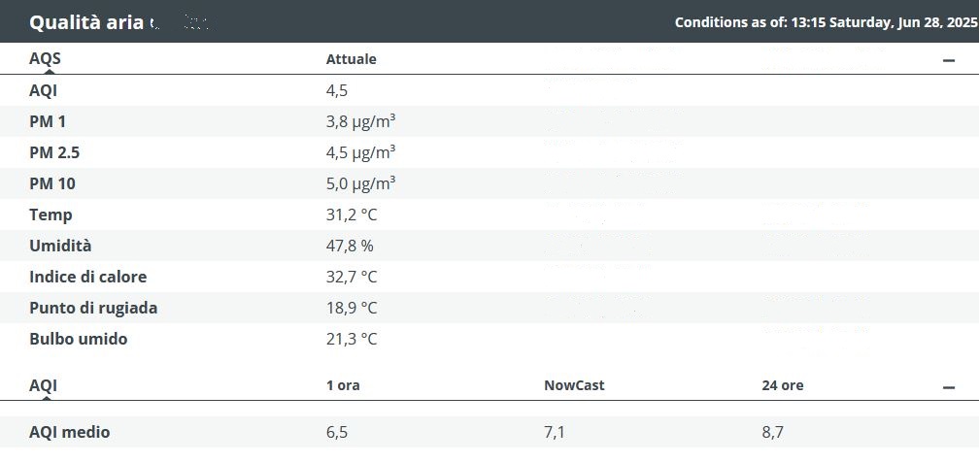This screenshot has width=980, height=462.
Task: Collapse the AQS section with minus icon
Action: [948, 60]
